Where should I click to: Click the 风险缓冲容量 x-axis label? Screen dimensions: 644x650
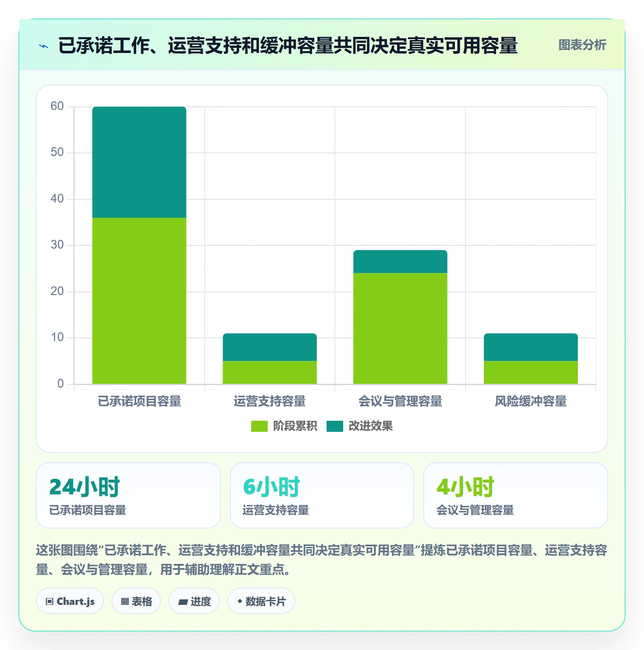coord(531,401)
